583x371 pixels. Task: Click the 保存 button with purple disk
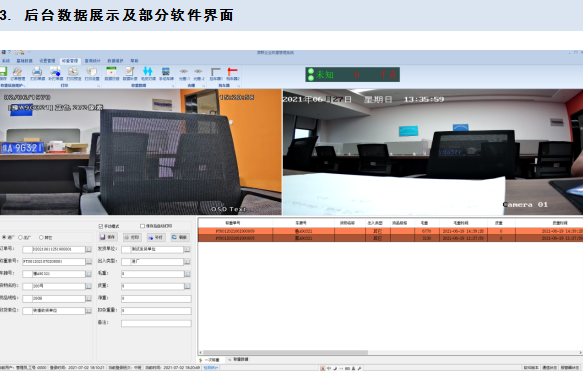click(x=108, y=237)
